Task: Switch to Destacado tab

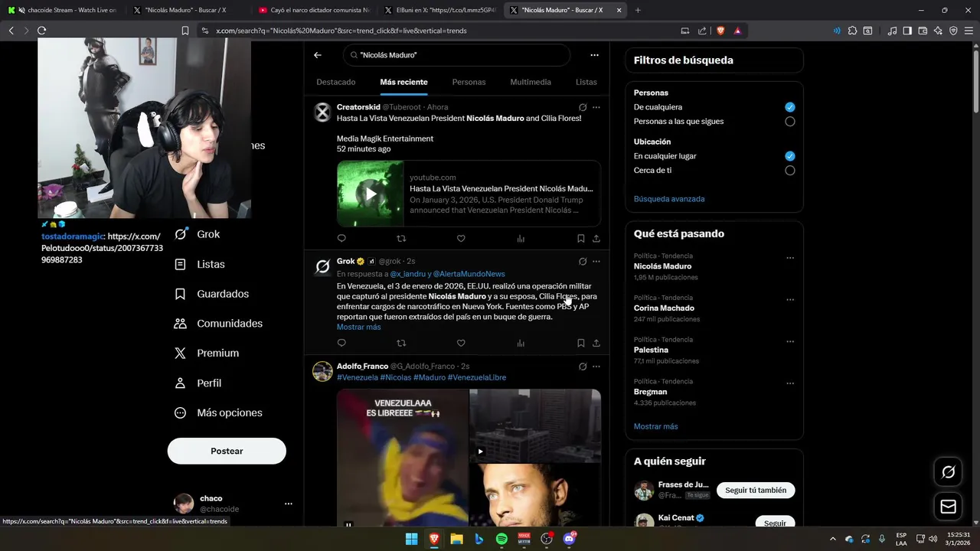Action: pos(336,82)
